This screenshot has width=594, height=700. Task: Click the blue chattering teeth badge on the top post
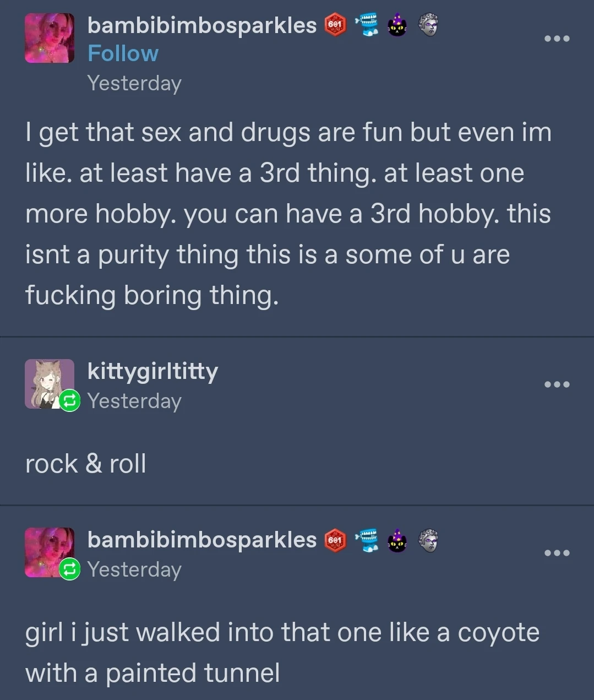point(366,25)
